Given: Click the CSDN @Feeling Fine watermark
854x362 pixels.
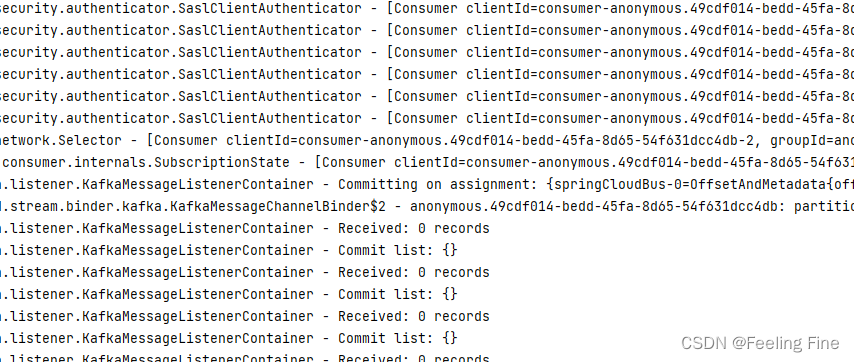Looking at the screenshot, I should pos(760,343).
